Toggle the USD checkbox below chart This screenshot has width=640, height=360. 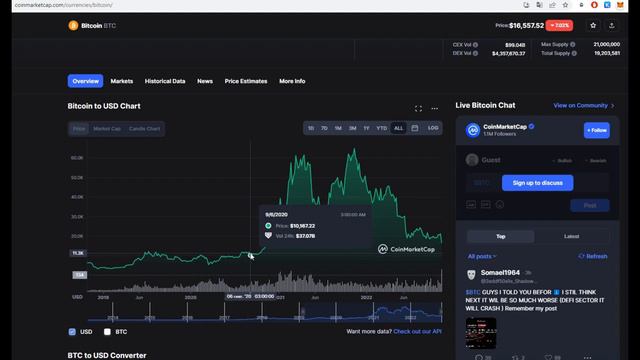tap(72, 332)
